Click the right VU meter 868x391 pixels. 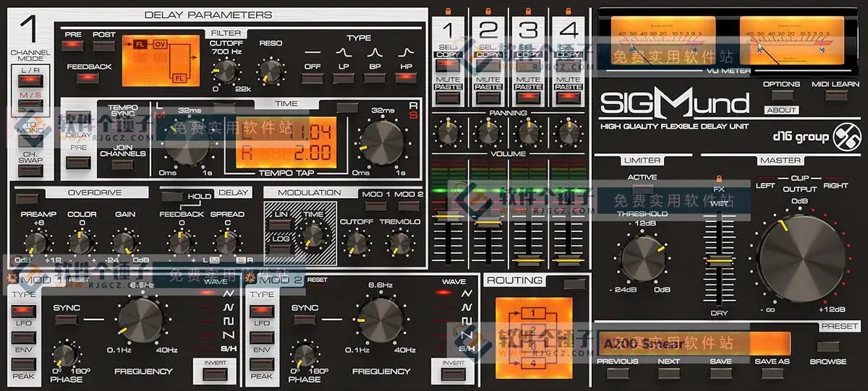[793, 39]
